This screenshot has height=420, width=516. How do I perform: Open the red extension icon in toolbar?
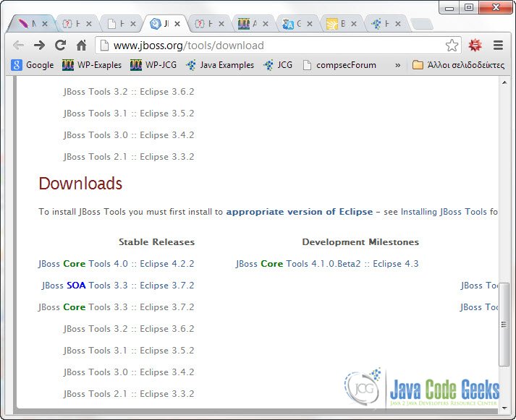pos(475,46)
